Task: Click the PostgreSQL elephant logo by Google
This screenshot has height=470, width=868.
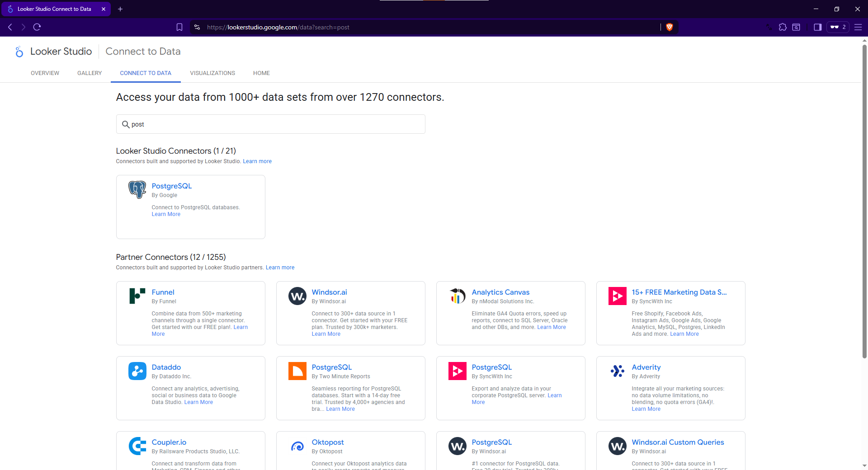Action: pos(137,189)
